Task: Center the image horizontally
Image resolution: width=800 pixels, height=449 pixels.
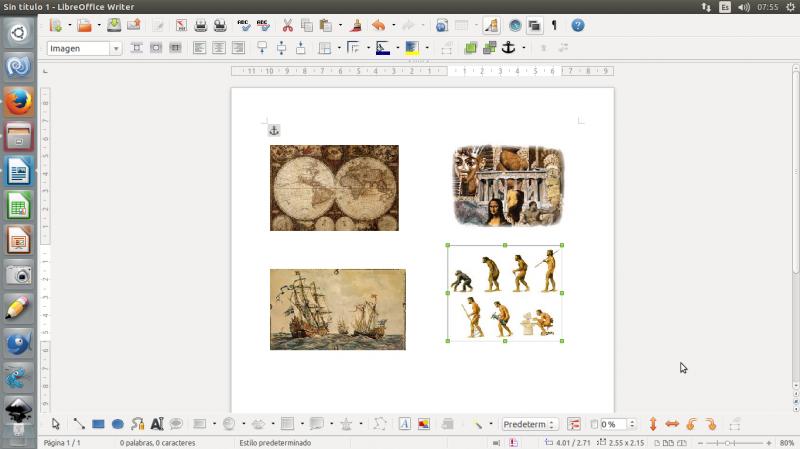Action: click(218, 48)
